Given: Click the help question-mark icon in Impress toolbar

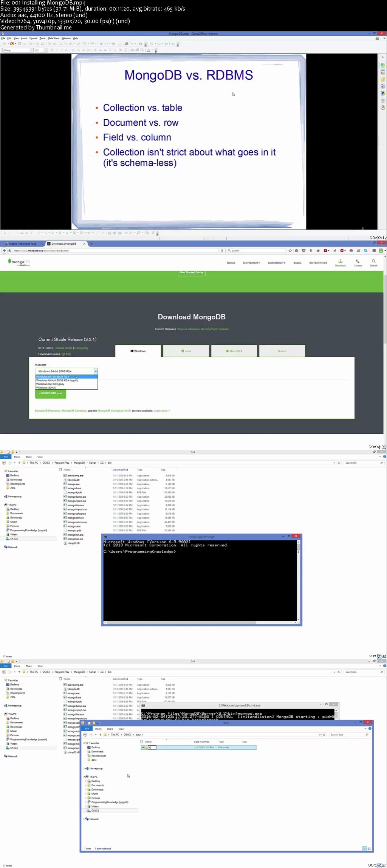Looking at the screenshot, I should tap(141, 44).
